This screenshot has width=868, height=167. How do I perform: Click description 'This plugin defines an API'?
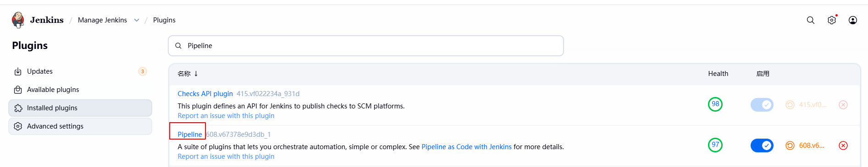click(291, 106)
